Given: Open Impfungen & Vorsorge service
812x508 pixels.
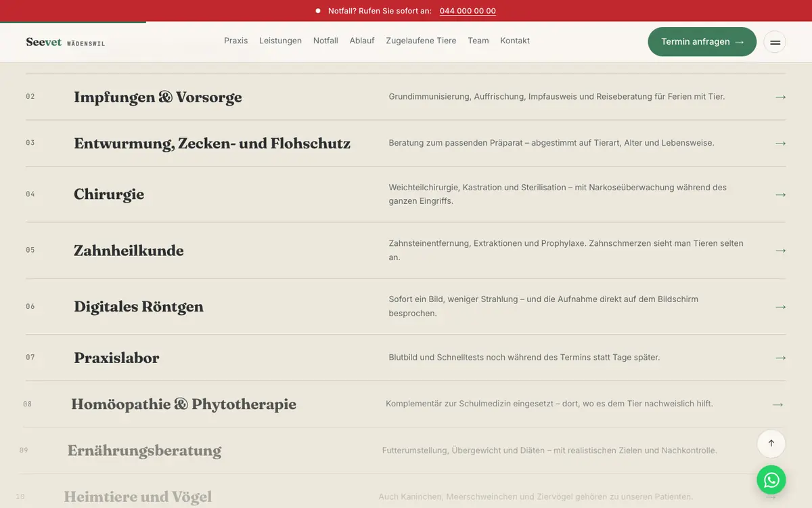Looking at the screenshot, I should click(x=158, y=97).
